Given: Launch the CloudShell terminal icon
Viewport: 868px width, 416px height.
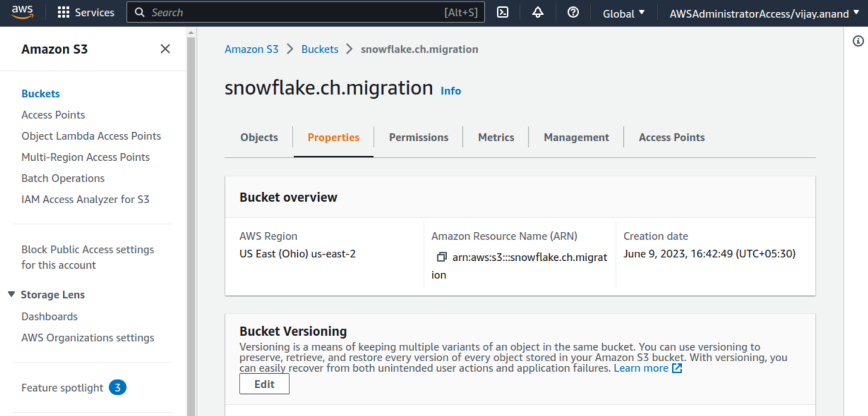Looking at the screenshot, I should pyautogui.click(x=502, y=12).
